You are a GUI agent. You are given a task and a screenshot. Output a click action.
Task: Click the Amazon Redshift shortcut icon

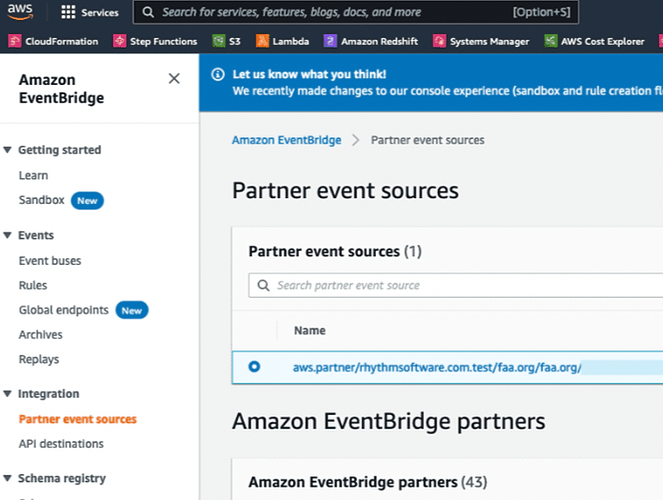coord(330,41)
